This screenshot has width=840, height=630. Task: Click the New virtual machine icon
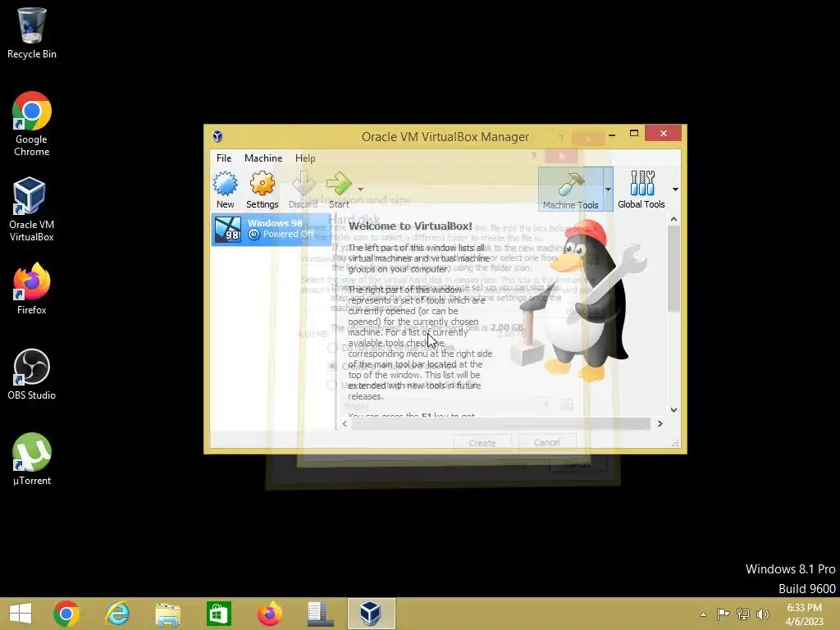(x=225, y=189)
